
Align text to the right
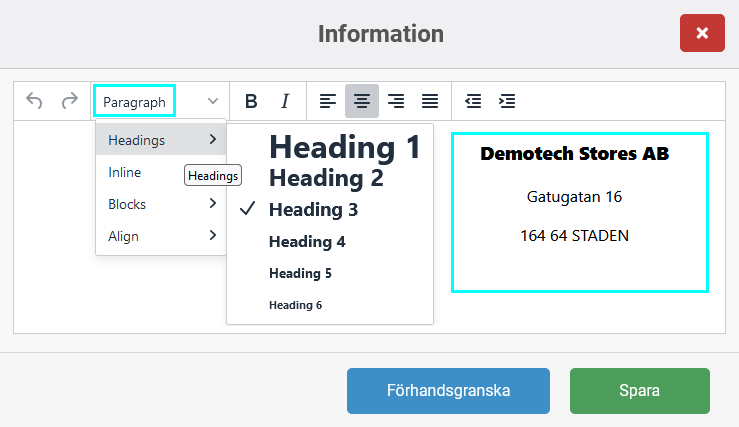tap(396, 101)
